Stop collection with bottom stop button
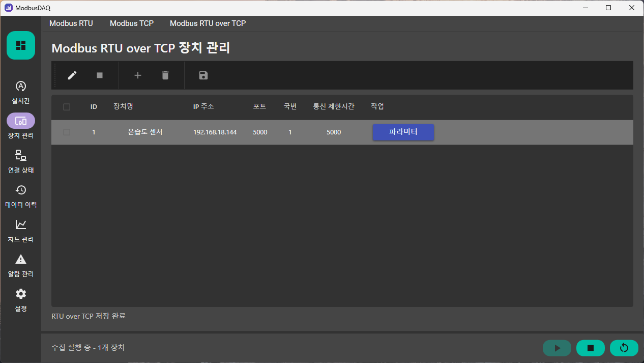This screenshot has height=363, width=644. 591,348
